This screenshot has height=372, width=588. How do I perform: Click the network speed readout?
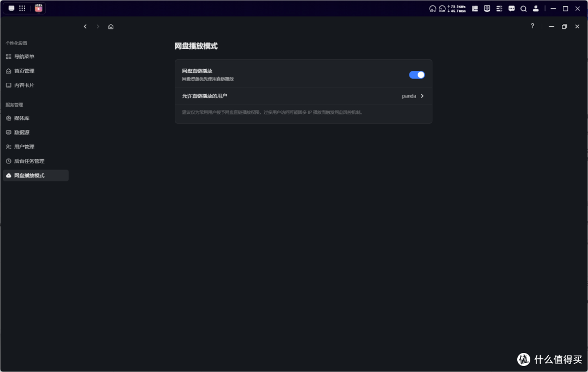coord(456,9)
